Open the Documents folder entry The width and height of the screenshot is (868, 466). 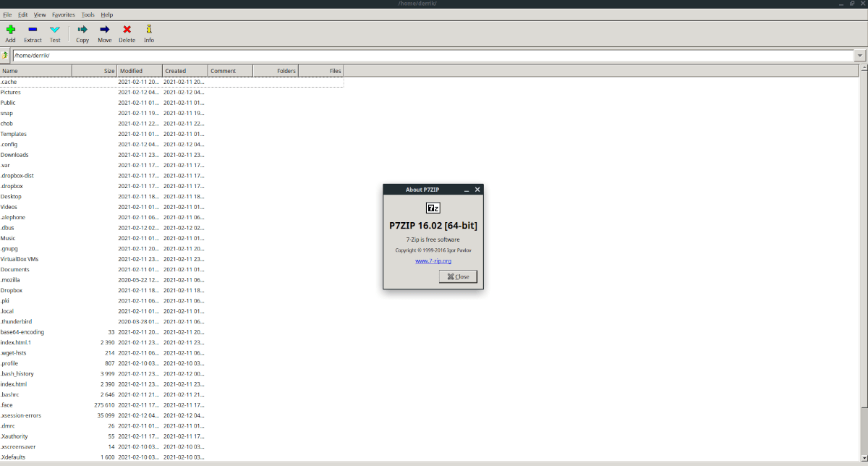[17, 269]
